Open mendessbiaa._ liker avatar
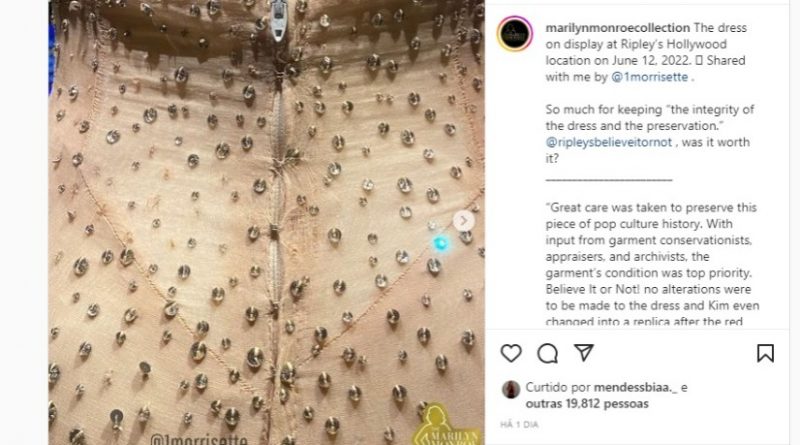Image resolution: width=800 pixels, height=445 pixels. [x=511, y=389]
